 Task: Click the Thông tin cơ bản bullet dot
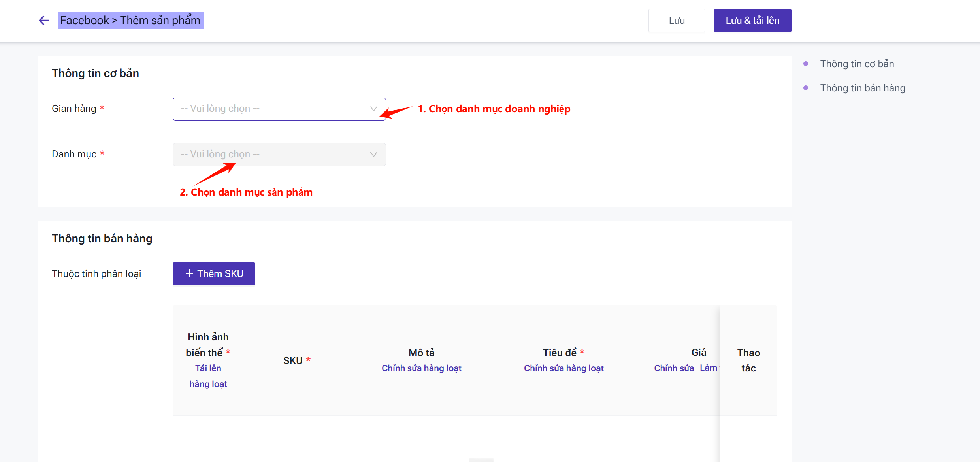tap(806, 64)
